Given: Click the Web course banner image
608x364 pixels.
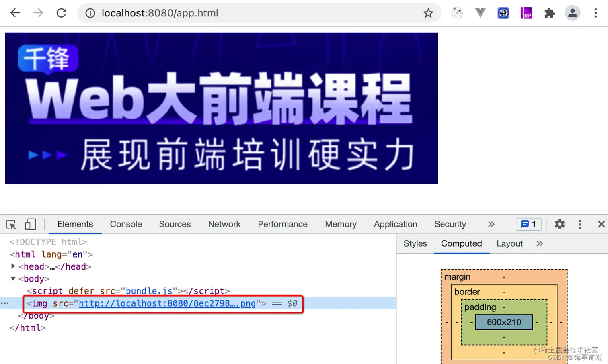Looking at the screenshot, I should pos(221,108).
